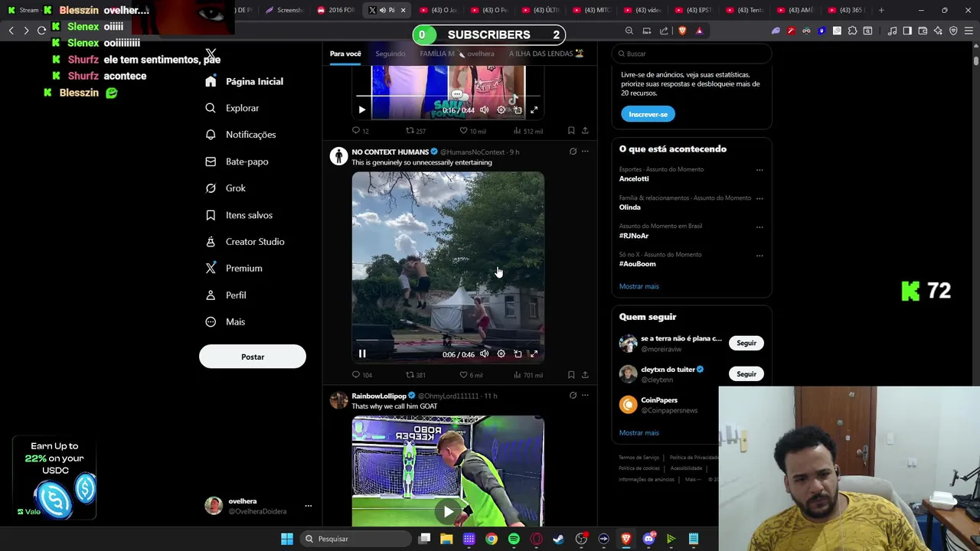Screen dimensions: 980x551
Task: Open picture-in-picture for NO CONTEXT HUMANS video
Action: [518, 354]
